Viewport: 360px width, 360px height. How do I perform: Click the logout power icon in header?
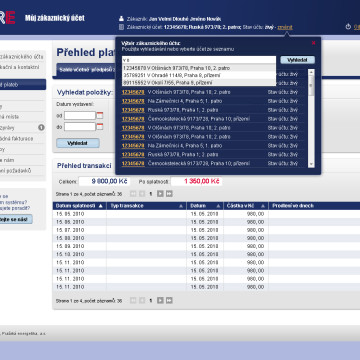coord(348,27)
